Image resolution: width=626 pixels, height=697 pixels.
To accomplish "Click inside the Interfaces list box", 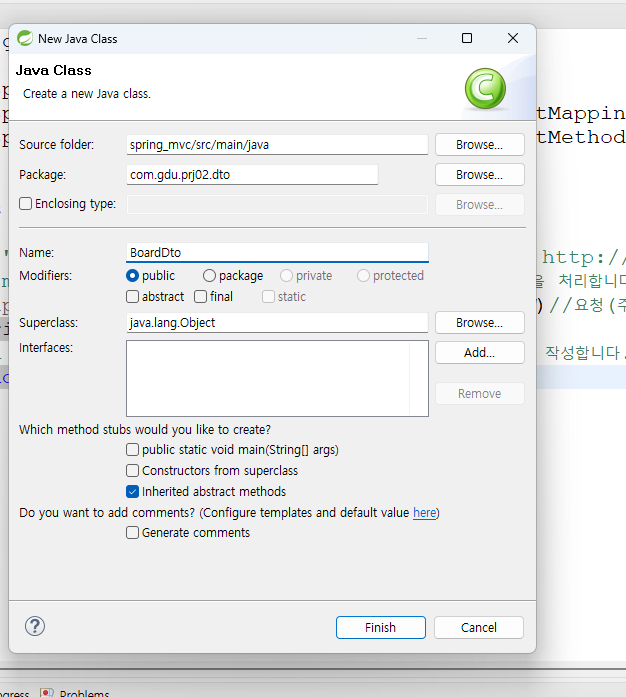I will click(x=277, y=379).
